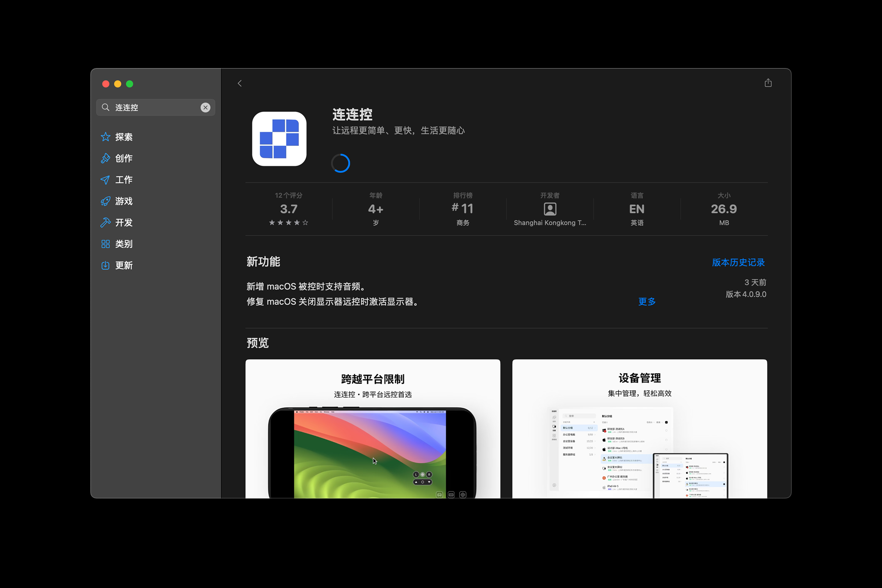Click the 开发 hammer icon
This screenshot has height=588, width=882.
tap(105, 222)
